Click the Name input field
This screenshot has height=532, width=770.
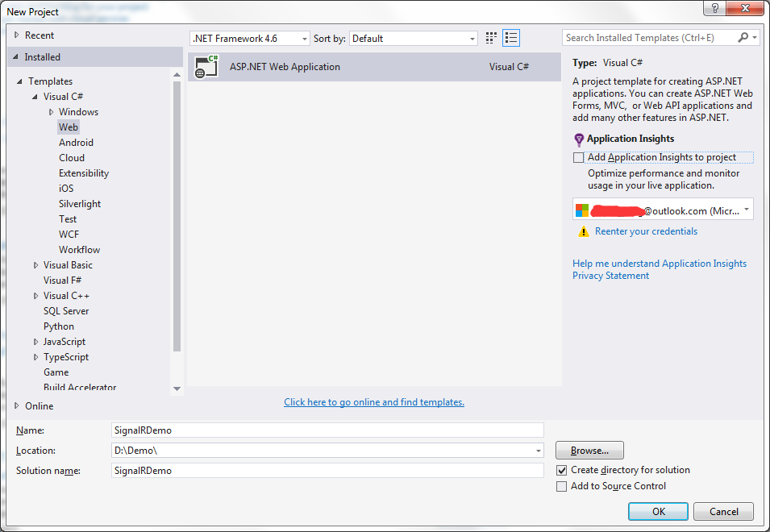point(327,430)
